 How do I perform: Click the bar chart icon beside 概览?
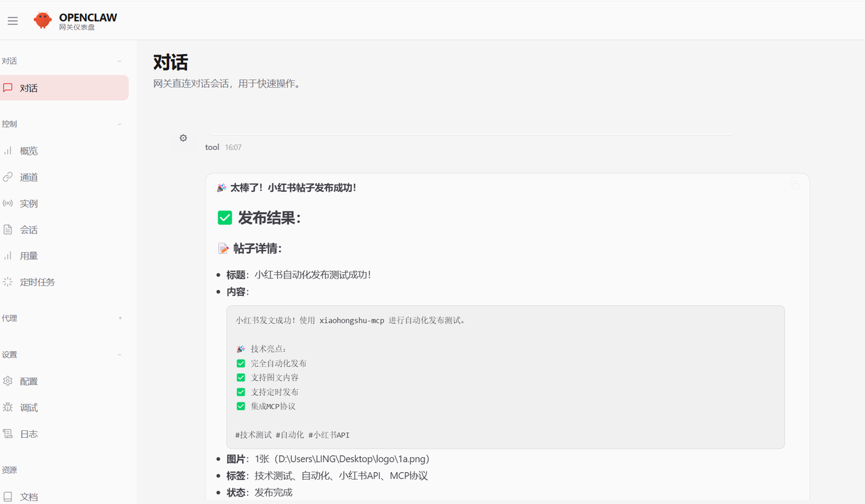click(8, 151)
